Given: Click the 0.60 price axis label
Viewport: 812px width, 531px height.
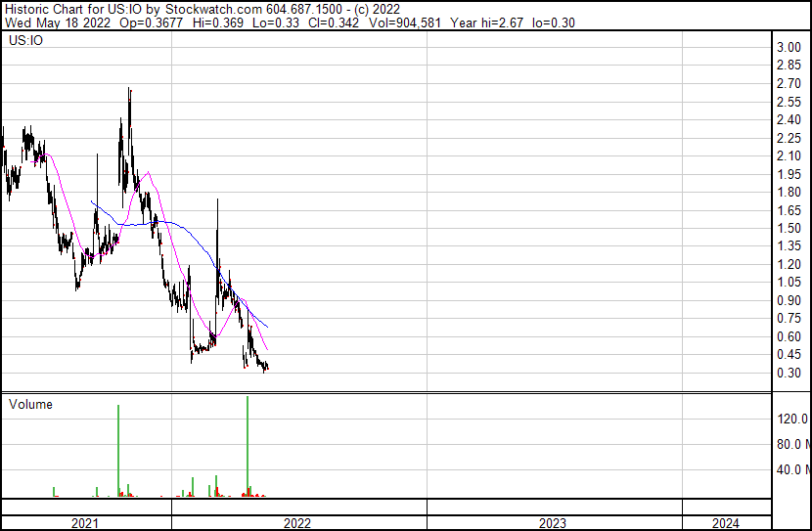Looking at the screenshot, I should point(789,336).
